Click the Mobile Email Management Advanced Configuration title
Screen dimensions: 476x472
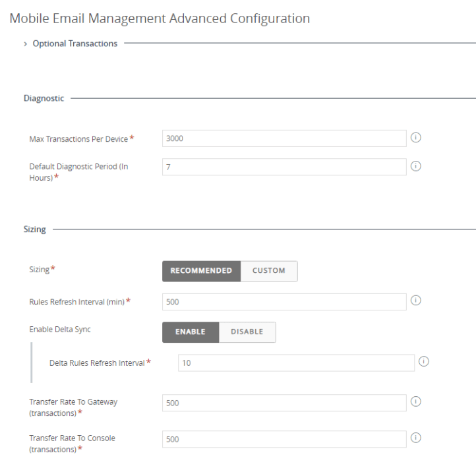pos(160,18)
